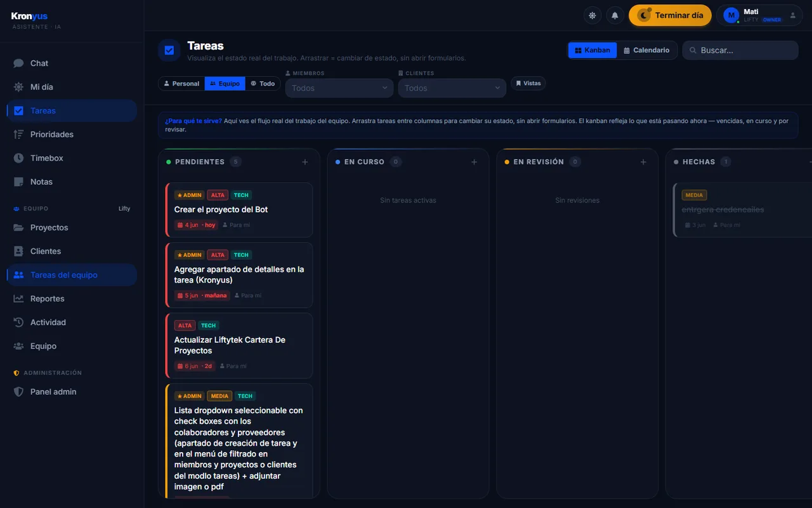
Task: Switch to Calendario view
Action: [x=646, y=50]
